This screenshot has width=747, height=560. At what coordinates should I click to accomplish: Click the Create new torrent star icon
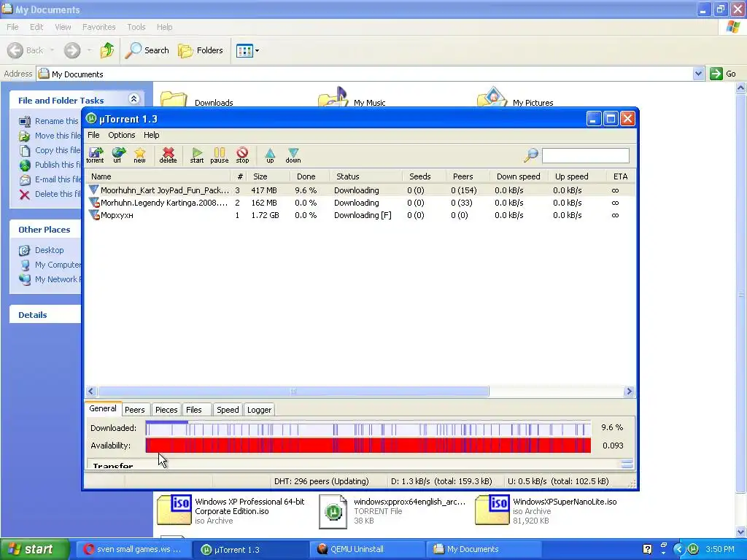(x=139, y=155)
